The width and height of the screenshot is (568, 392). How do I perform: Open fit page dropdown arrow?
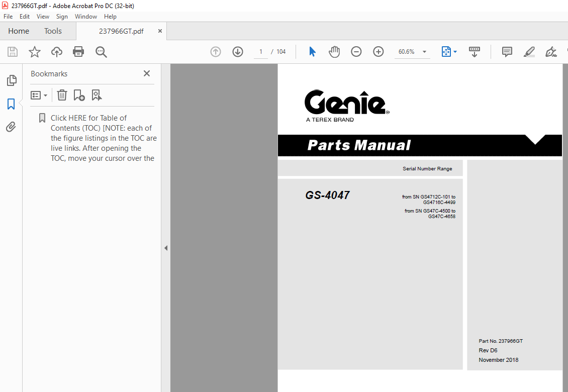[455, 52]
